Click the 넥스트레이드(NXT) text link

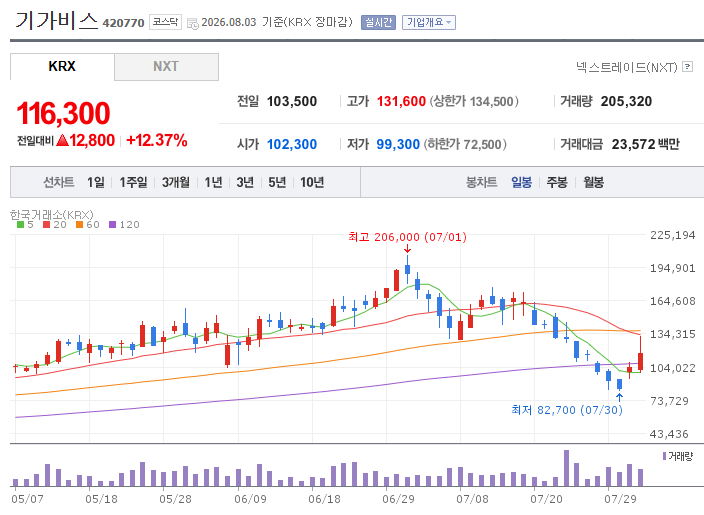[626, 67]
